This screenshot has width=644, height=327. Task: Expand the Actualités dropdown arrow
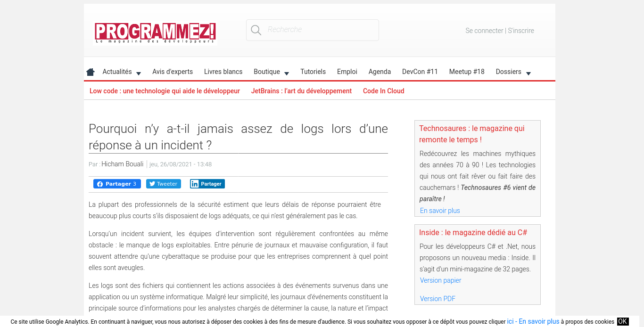click(139, 74)
